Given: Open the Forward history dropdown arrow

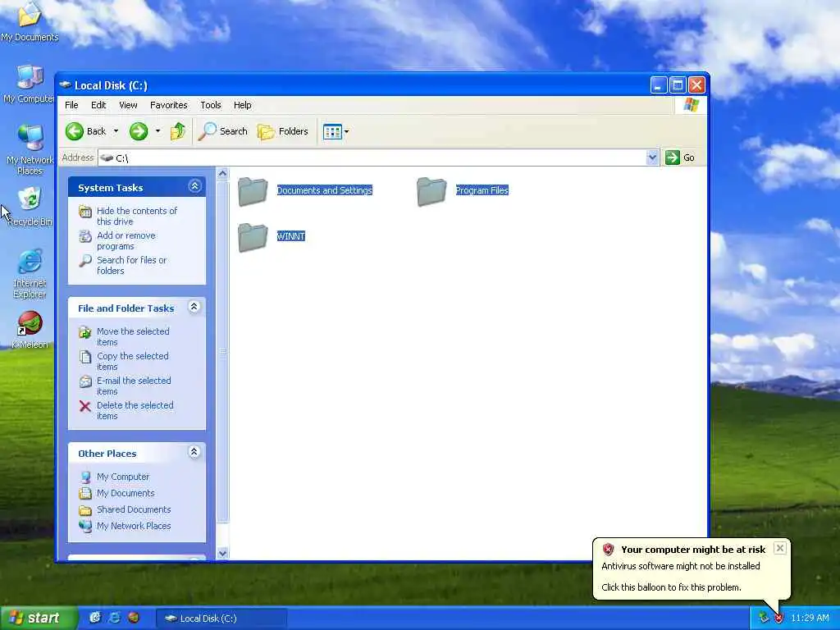Looking at the screenshot, I should pyautogui.click(x=157, y=131).
